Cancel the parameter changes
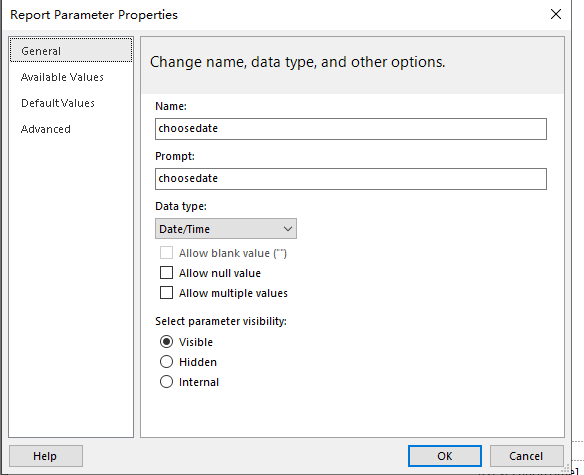 tap(526, 456)
